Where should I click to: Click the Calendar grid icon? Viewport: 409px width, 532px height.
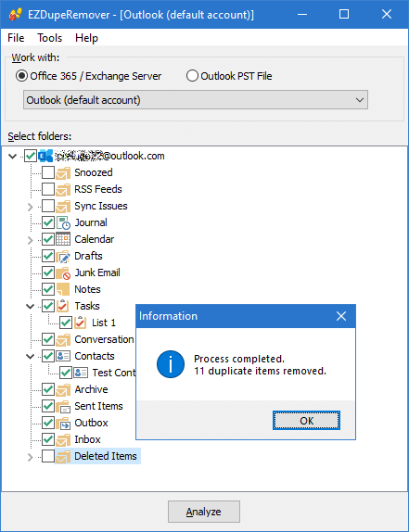coord(63,239)
